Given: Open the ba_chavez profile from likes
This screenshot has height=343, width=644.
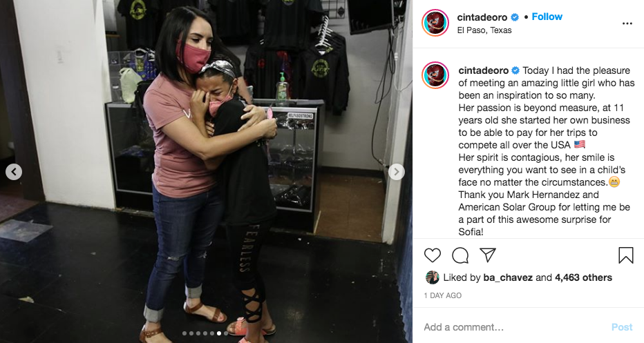Looking at the screenshot, I should point(508,277).
